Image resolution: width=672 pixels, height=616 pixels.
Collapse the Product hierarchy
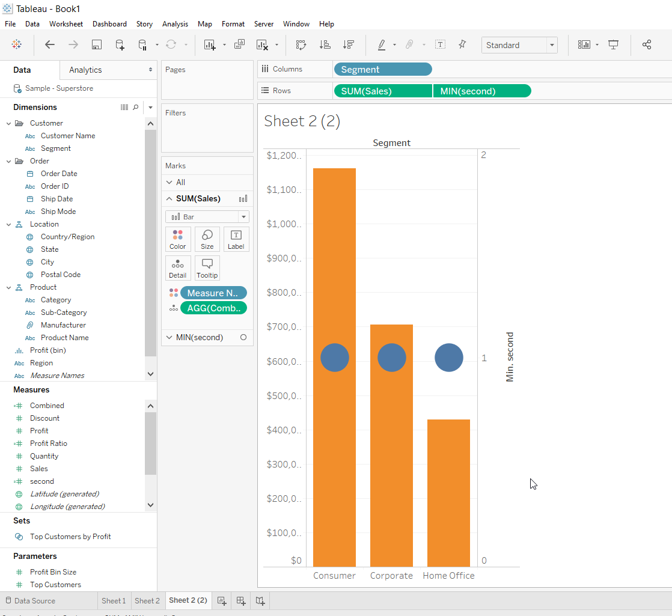tap(8, 288)
